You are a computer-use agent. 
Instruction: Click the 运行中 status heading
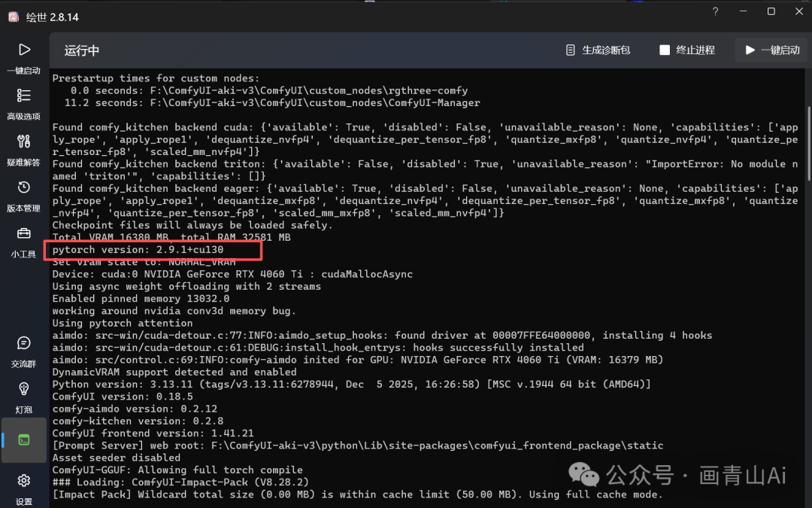[x=82, y=50]
